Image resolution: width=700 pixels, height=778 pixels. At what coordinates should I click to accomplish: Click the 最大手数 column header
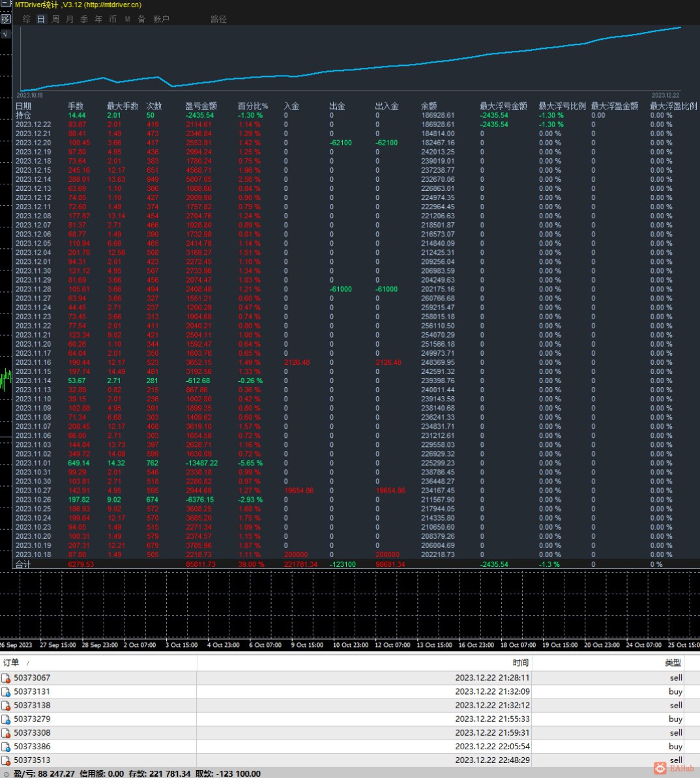(123, 106)
